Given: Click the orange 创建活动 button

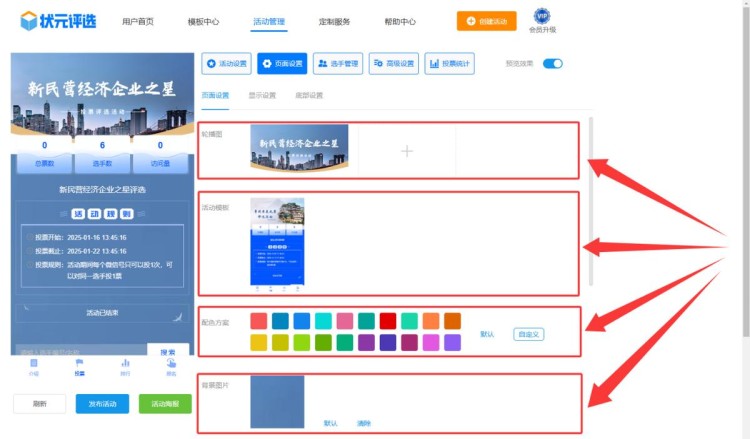Looking at the screenshot, I should click(x=487, y=21).
